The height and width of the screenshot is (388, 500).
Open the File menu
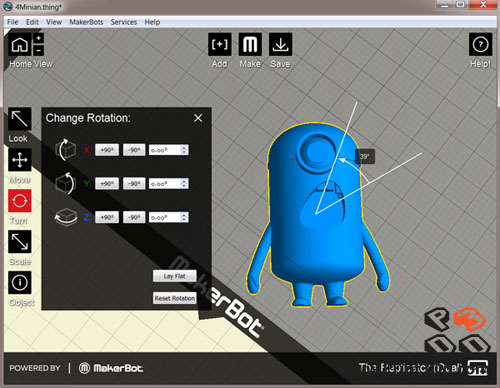click(13, 22)
